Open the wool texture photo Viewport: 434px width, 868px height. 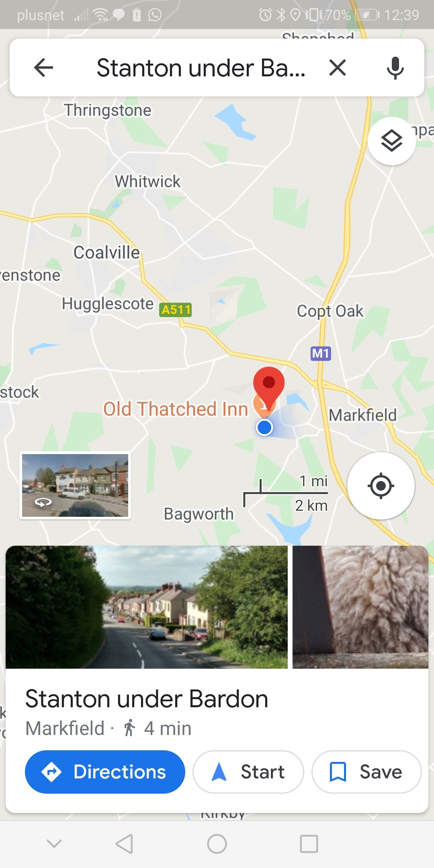point(360,607)
